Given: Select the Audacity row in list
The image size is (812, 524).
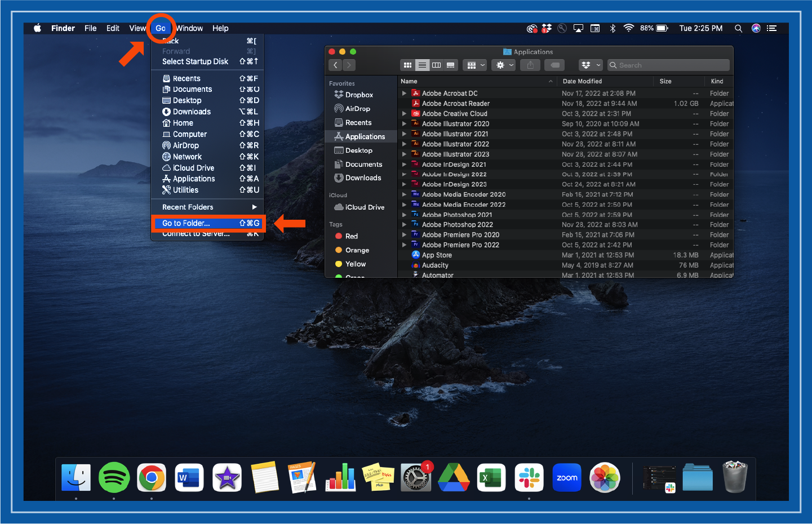Looking at the screenshot, I should pyautogui.click(x=566, y=265).
